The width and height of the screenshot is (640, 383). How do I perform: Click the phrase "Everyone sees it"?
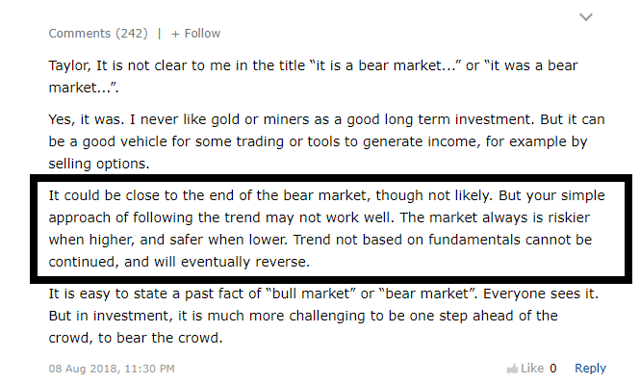coord(540,294)
